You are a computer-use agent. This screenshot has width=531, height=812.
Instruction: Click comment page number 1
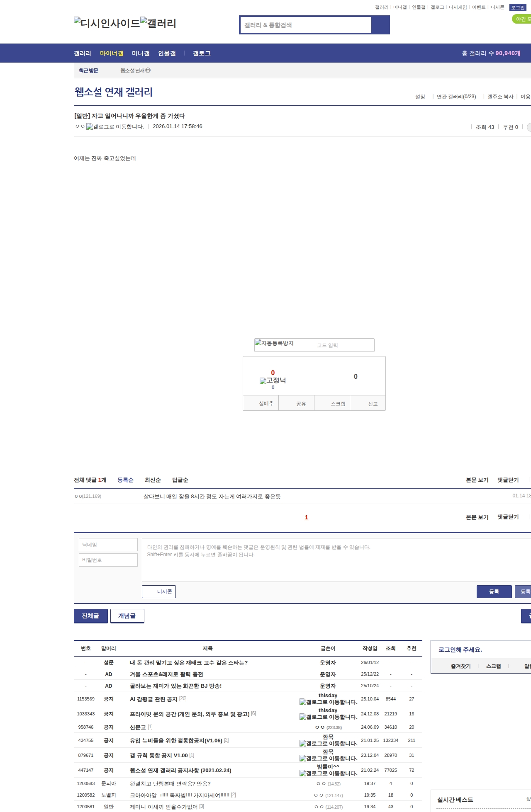click(307, 517)
